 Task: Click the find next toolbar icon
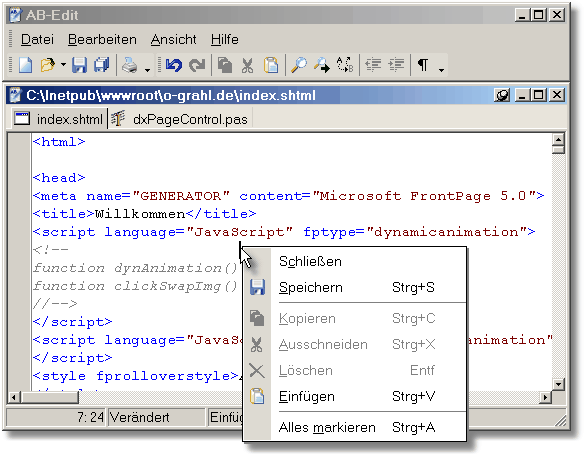click(322, 65)
